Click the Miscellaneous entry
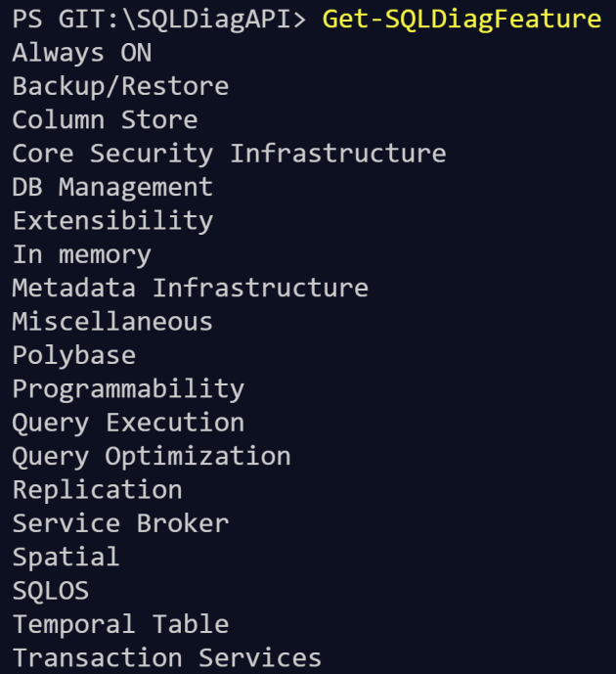616x674 pixels. click(x=112, y=321)
